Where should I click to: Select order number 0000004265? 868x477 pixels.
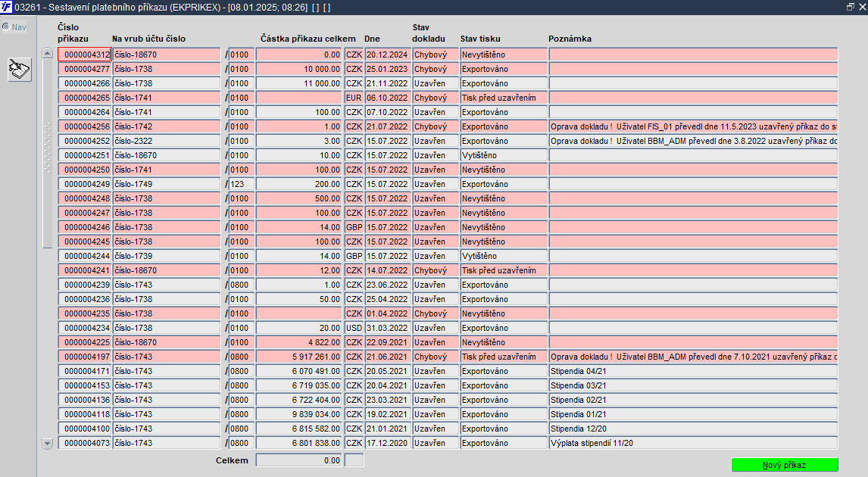[85, 98]
